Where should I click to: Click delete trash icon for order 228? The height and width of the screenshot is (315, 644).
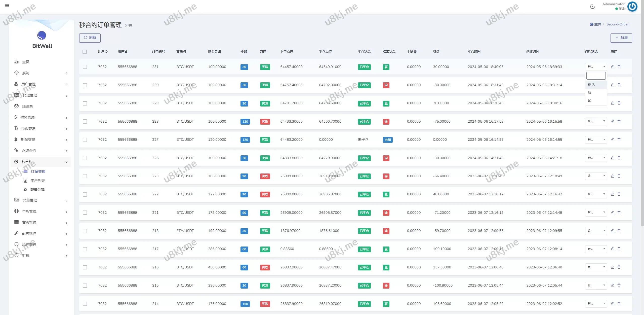[x=619, y=121]
